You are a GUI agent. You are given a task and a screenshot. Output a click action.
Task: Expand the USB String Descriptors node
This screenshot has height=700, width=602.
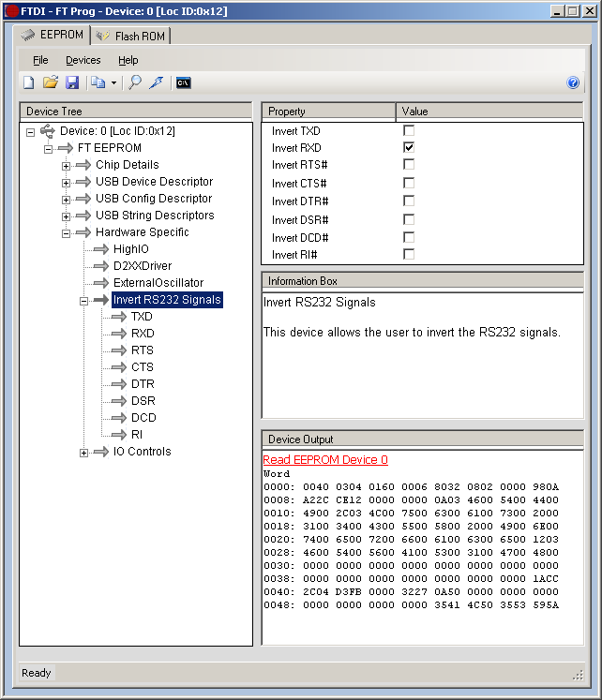tap(66, 216)
